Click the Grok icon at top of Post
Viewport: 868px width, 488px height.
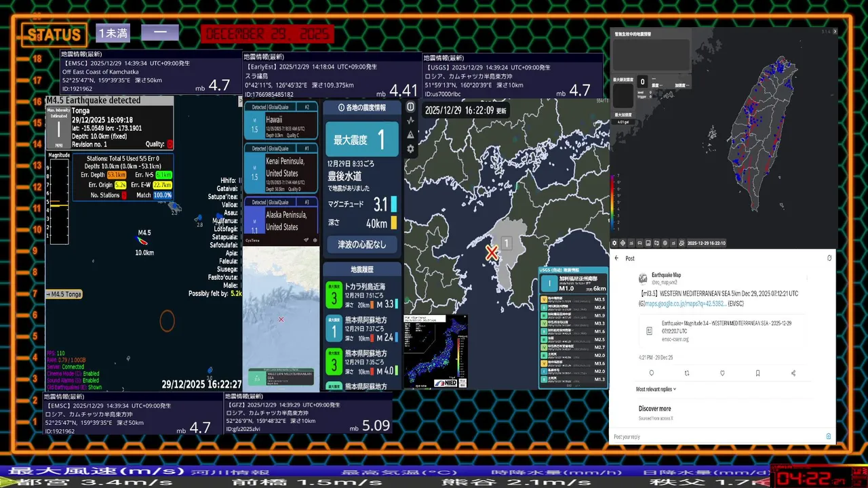click(829, 258)
